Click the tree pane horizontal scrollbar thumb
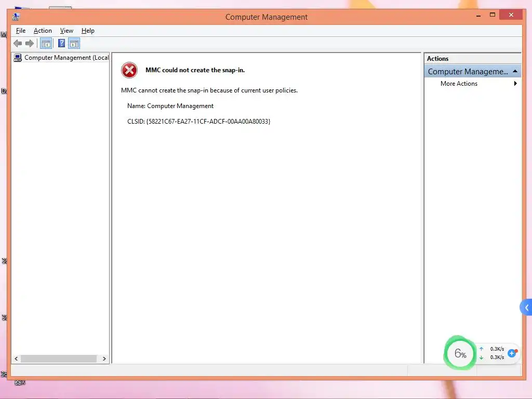 [59, 358]
